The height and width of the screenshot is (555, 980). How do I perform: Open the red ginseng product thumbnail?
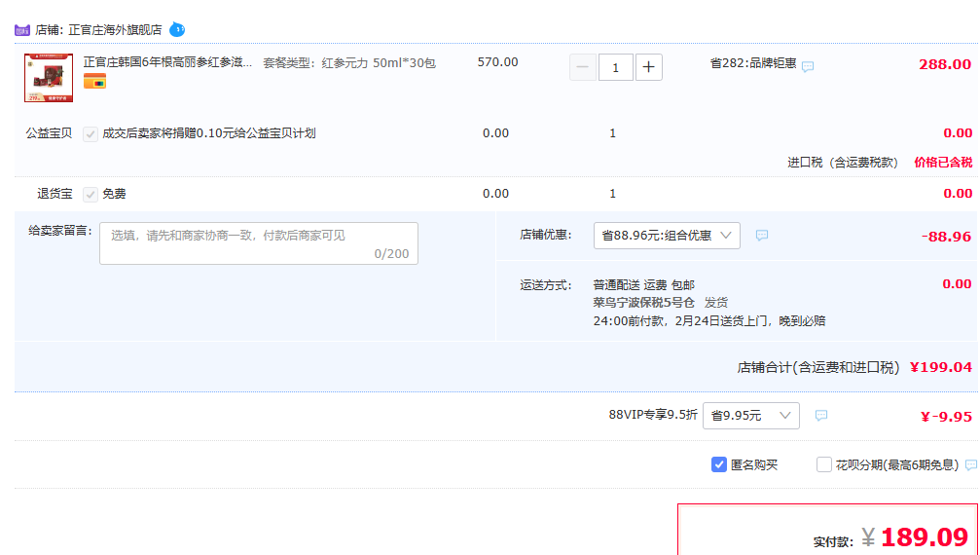pos(49,78)
